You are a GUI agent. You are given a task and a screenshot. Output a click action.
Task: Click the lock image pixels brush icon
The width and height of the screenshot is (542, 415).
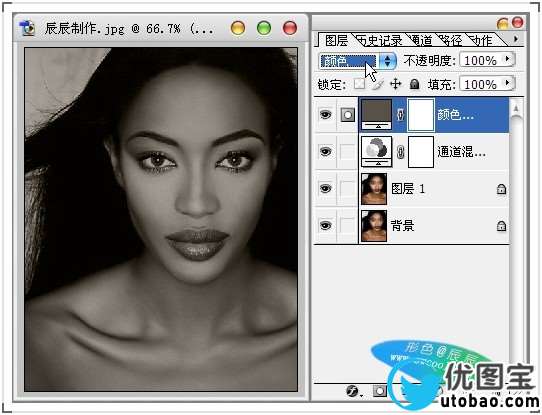378,84
